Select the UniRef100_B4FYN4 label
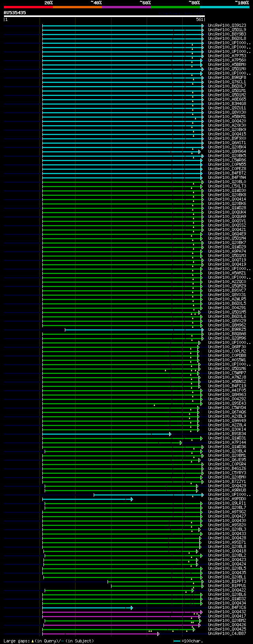This screenshot has width=253, height=644. tap(227, 178)
